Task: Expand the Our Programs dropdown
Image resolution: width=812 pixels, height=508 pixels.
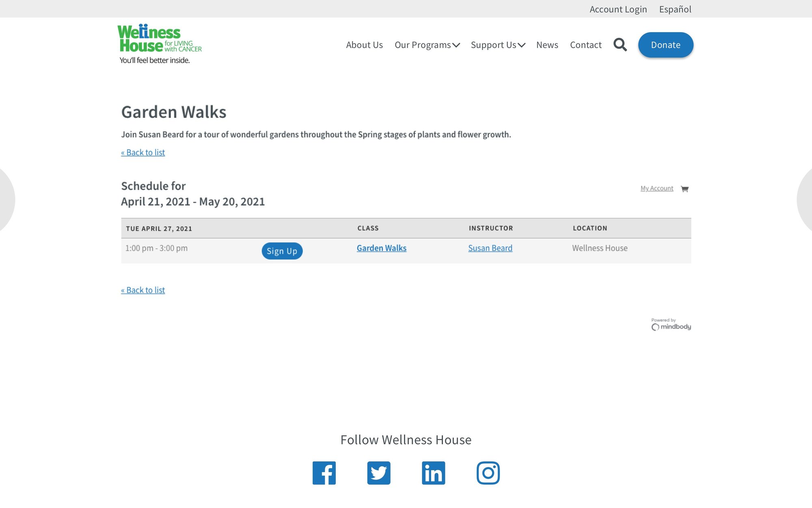Action: click(x=427, y=45)
